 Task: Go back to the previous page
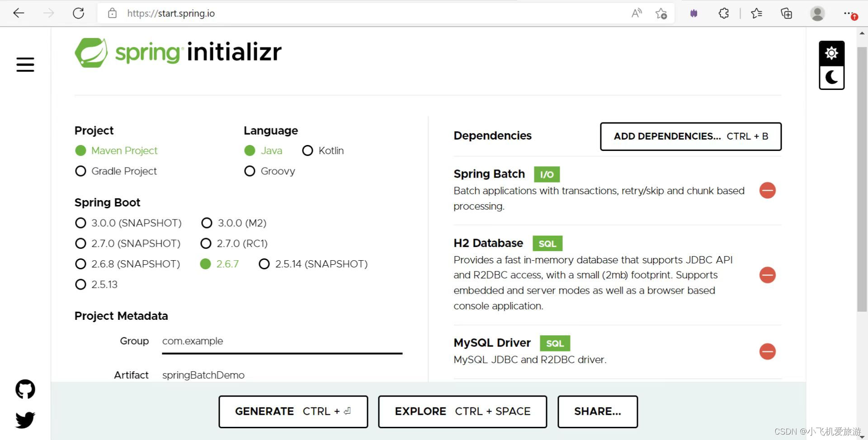19,13
